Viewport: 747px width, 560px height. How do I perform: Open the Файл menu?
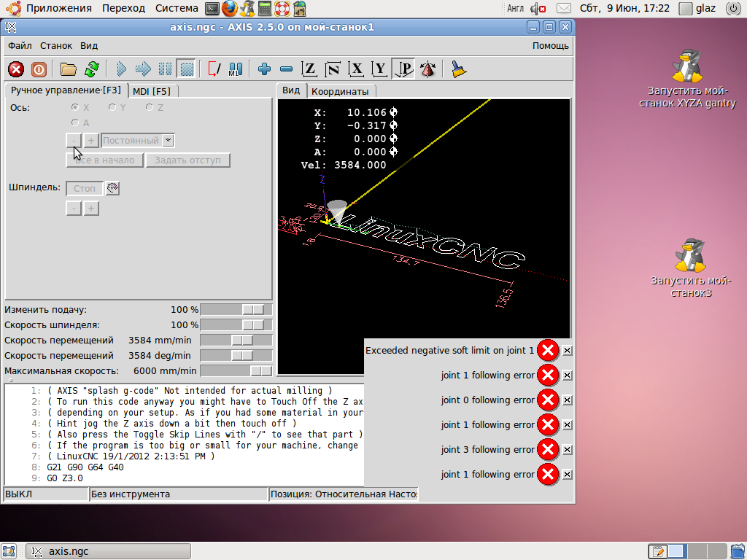point(20,46)
